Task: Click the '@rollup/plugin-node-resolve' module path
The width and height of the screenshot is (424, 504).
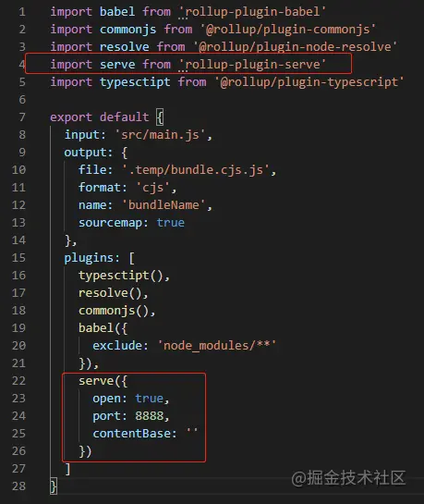Action: (x=295, y=47)
